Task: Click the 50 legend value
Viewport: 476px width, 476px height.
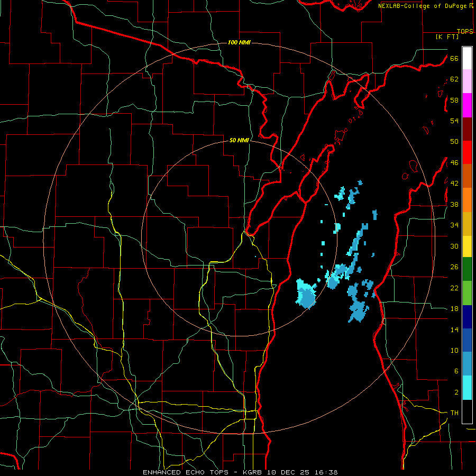Action: (454, 142)
